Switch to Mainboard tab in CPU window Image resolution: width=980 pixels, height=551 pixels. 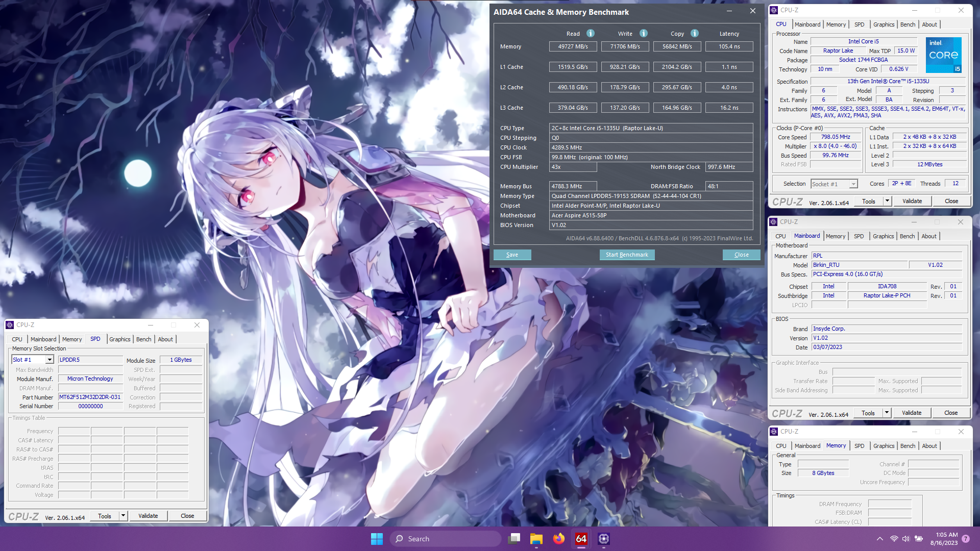coord(807,24)
